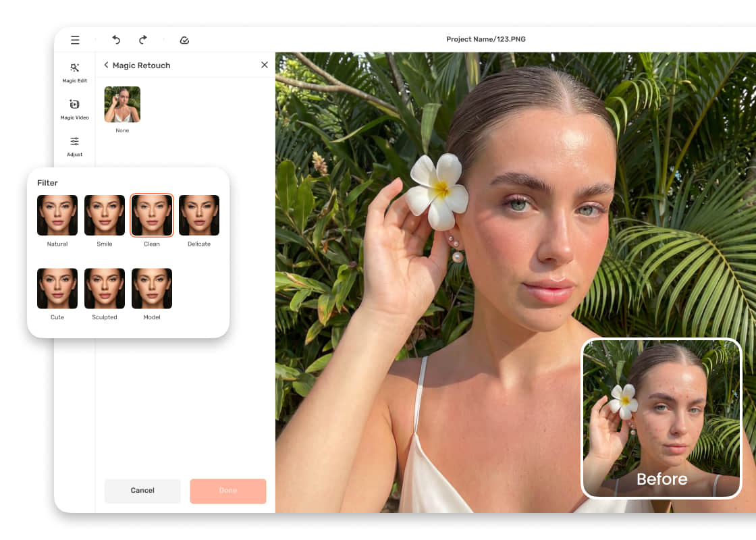Close the Magic Retouch panel
Viewport: 756px width, 540px height.
pos(264,65)
